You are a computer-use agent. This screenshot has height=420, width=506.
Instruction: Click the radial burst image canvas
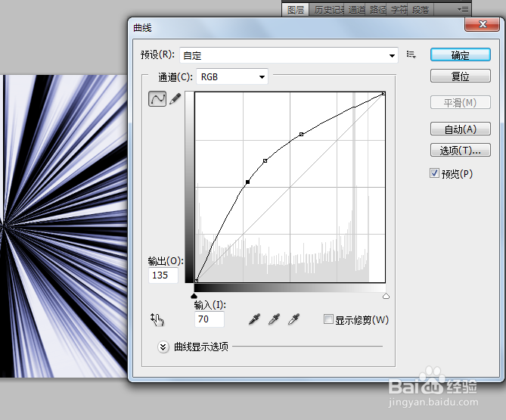(x=64, y=226)
